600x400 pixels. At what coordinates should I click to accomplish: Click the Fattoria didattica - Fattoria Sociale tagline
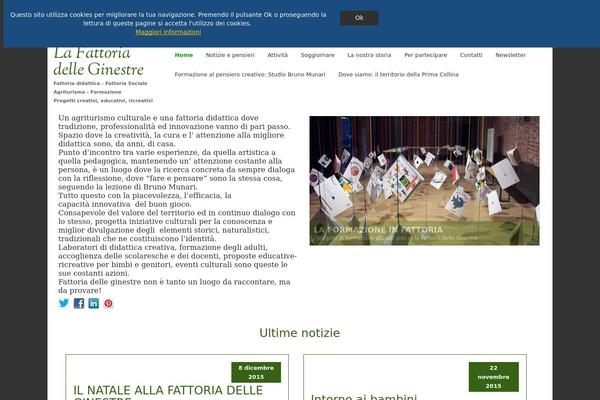(x=100, y=83)
